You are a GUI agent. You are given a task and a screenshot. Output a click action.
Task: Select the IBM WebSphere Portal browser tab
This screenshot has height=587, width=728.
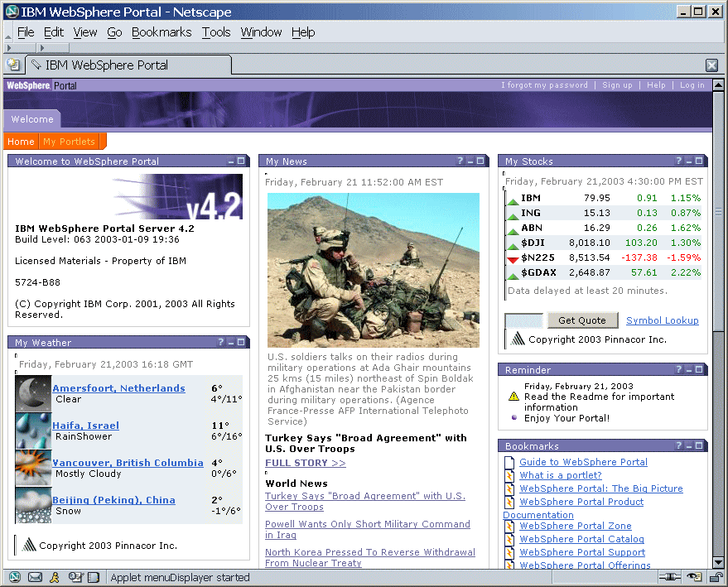point(128,65)
